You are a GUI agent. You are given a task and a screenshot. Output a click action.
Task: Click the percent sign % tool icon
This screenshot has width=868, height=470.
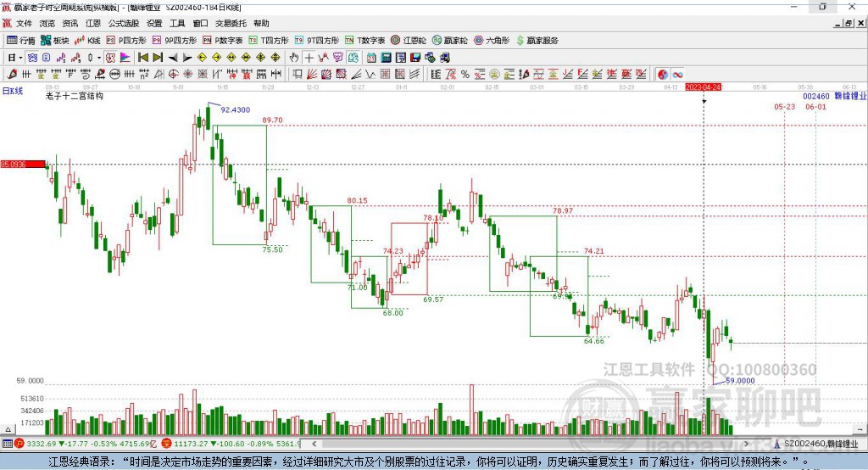(465, 75)
